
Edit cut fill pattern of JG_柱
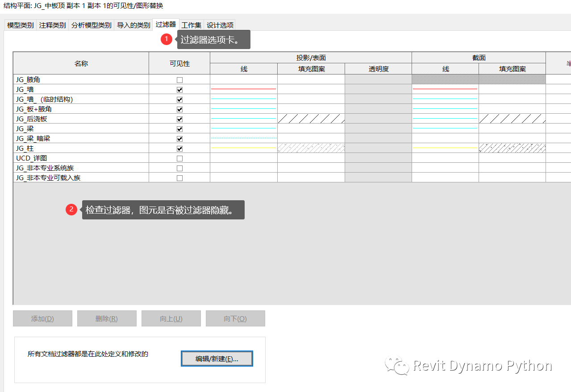coord(512,148)
